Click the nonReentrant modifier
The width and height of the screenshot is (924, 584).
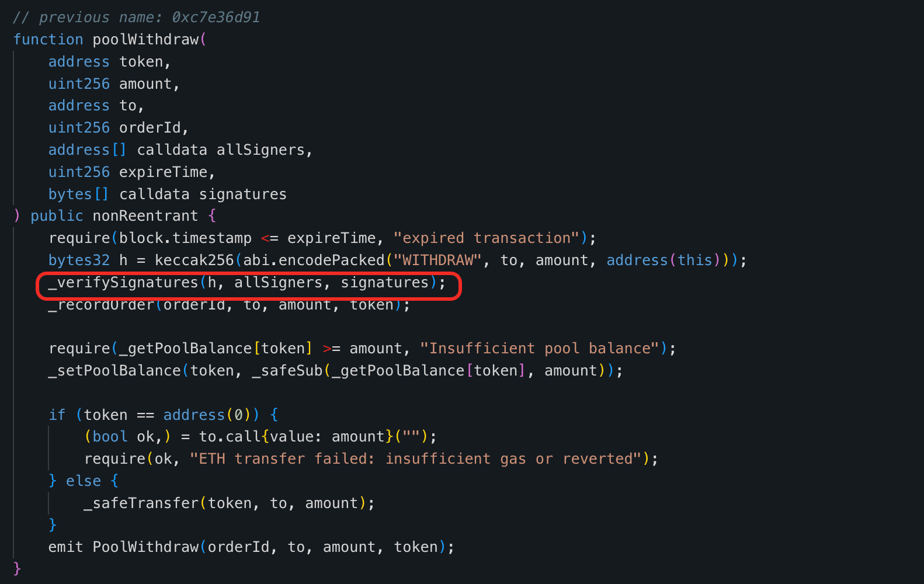tap(145, 216)
